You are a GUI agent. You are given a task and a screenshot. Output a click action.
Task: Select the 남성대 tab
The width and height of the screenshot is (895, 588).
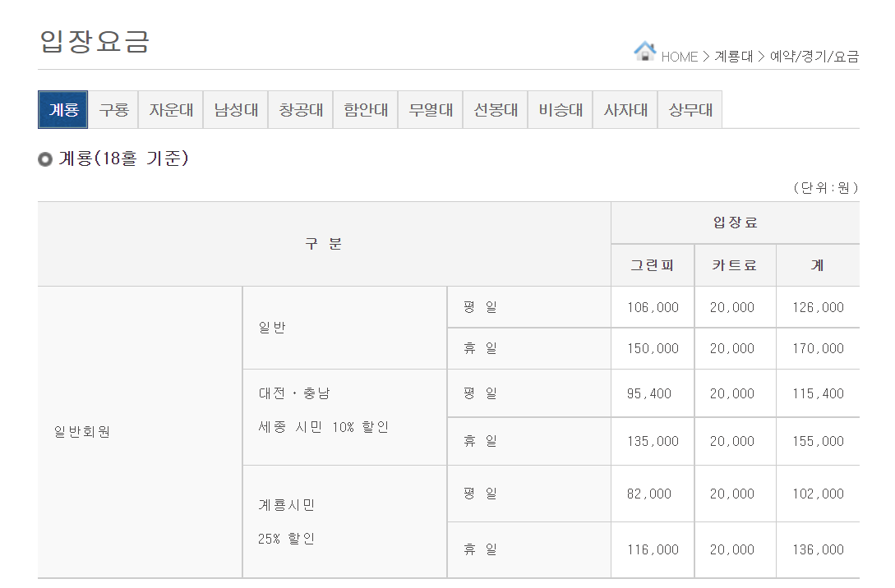pyautogui.click(x=235, y=109)
